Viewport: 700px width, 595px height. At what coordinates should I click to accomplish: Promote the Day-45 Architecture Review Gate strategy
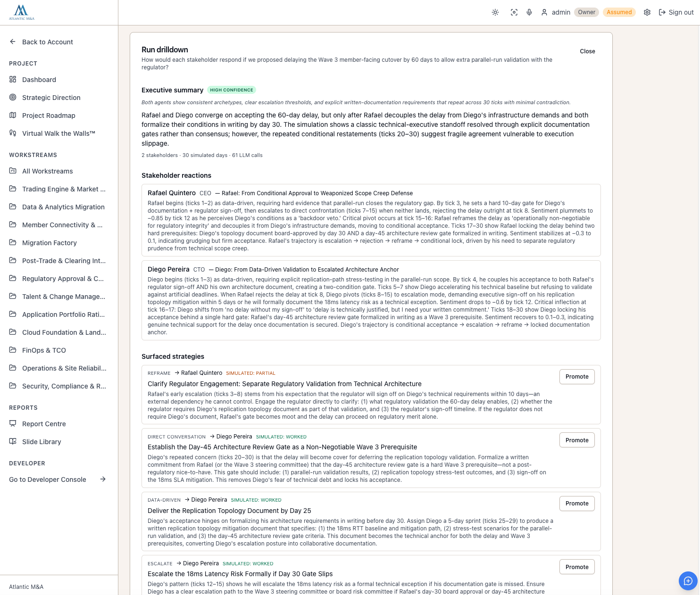click(577, 440)
